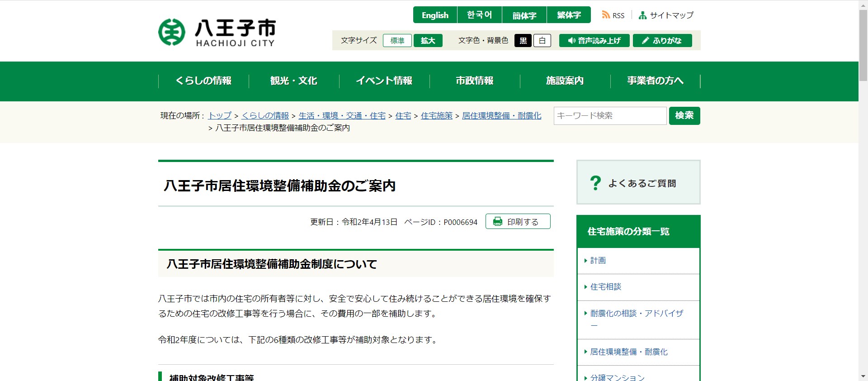
Task: Open the サイトマップ link
Action: coord(666,15)
